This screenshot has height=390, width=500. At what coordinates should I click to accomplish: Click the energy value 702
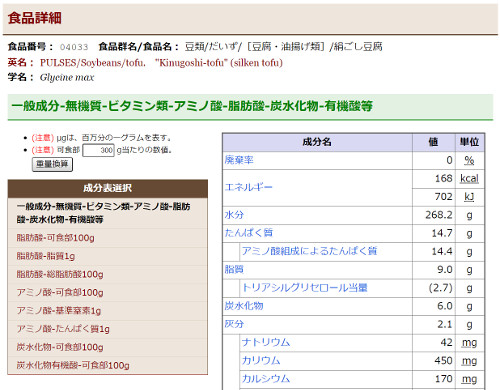pyautogui.click(x=444, y=197)
